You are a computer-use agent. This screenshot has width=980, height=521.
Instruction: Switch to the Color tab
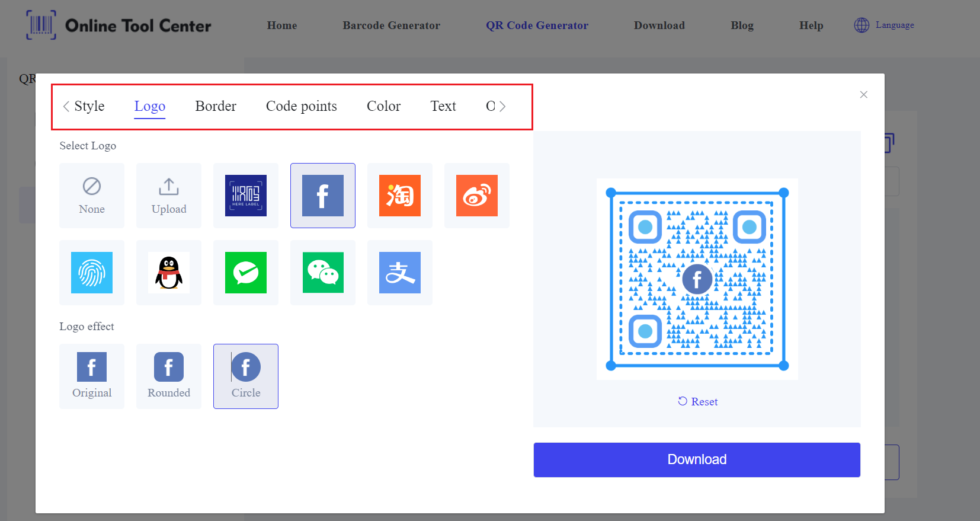(x=384, y=106)
